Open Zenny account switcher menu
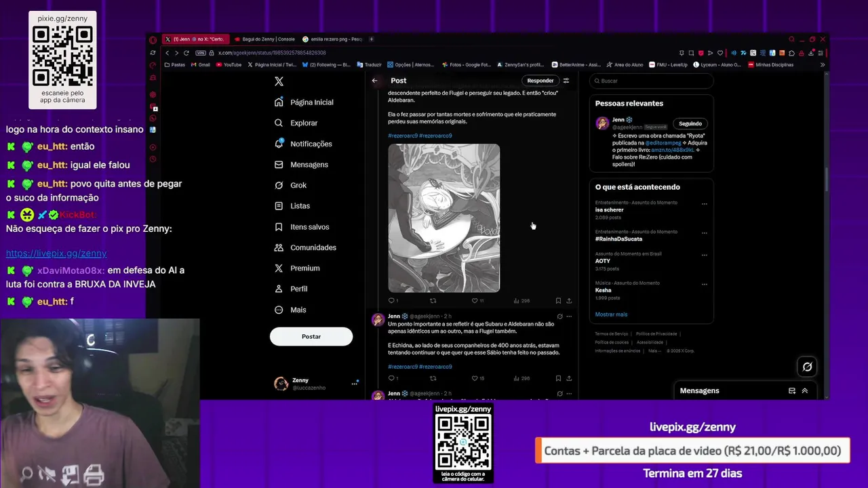Viewport: 868px width, 488px height. 354,384
